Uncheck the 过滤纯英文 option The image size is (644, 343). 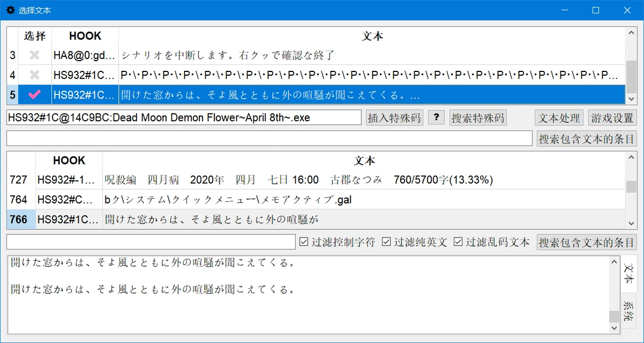386,242
